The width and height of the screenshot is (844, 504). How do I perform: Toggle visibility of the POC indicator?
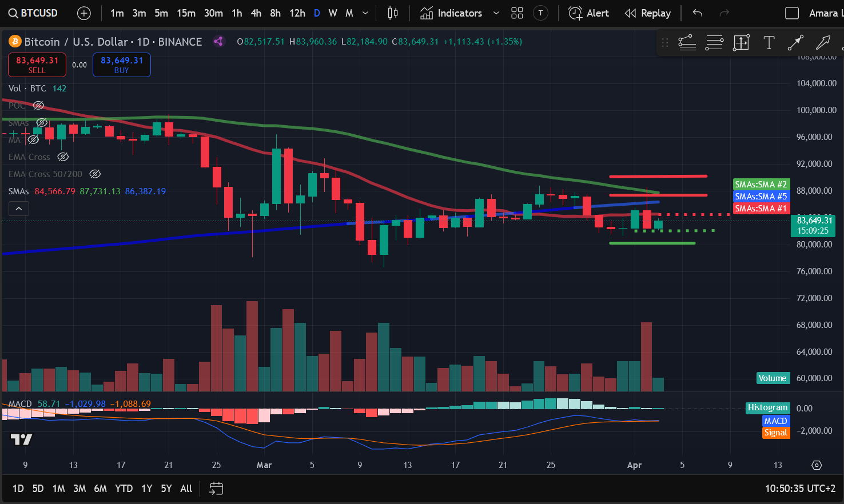38,105
